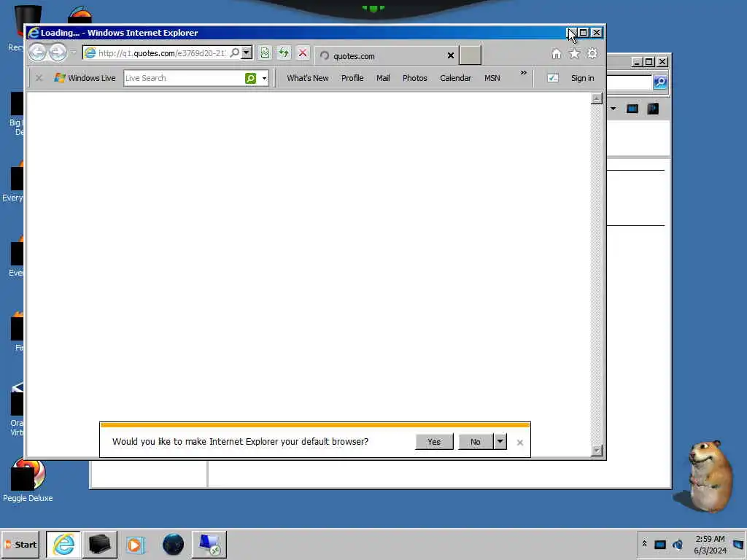The width and height of the screenshot is (747, 560).
Task: Select the Peggle Deluxe desktop shortcut
Action: [x=28, y=480]
